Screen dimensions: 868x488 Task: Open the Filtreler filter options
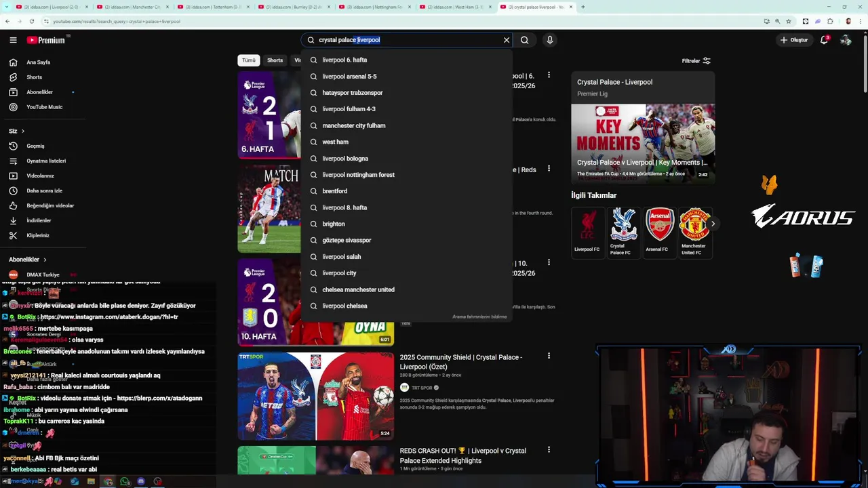(696, 61)
